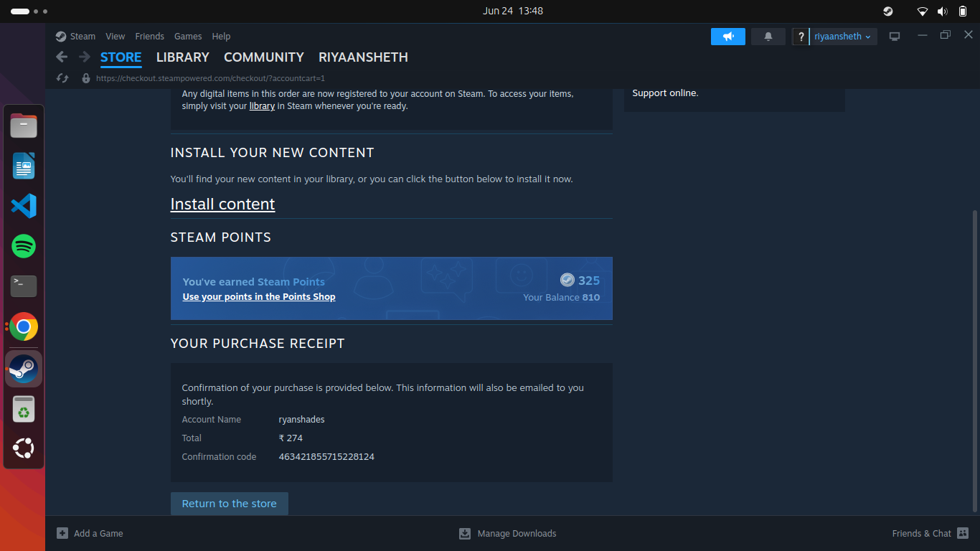Click the Install content link
The image size is (980, 551).
pos(222,204)
